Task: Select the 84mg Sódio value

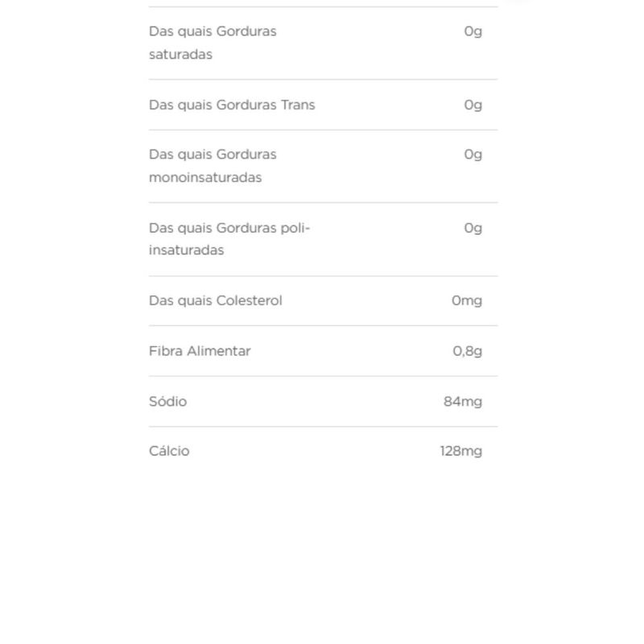Action: click(463, 401)
